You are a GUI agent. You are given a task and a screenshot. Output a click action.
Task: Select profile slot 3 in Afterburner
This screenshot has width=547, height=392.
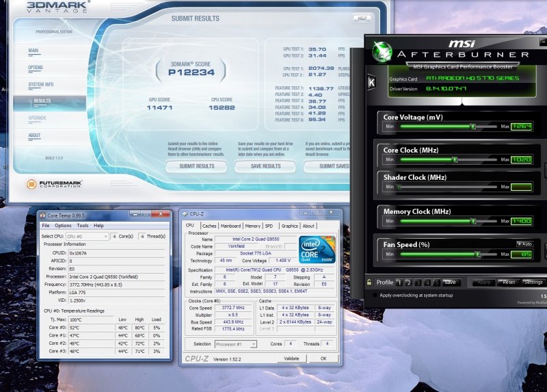point(418,282)
